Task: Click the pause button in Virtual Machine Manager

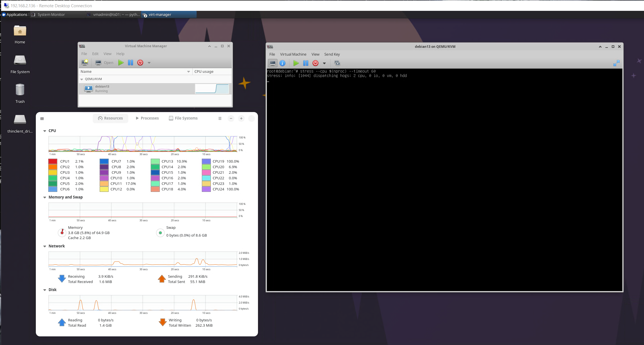Action: [131, 63]
